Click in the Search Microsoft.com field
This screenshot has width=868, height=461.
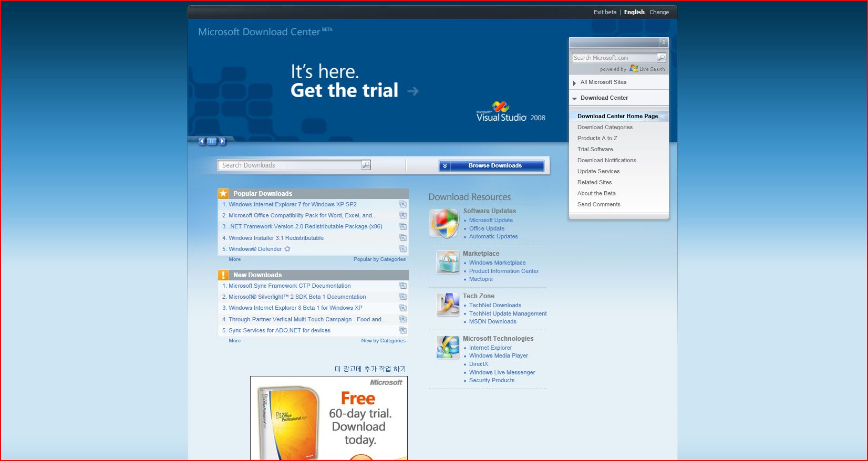(614, 58)
